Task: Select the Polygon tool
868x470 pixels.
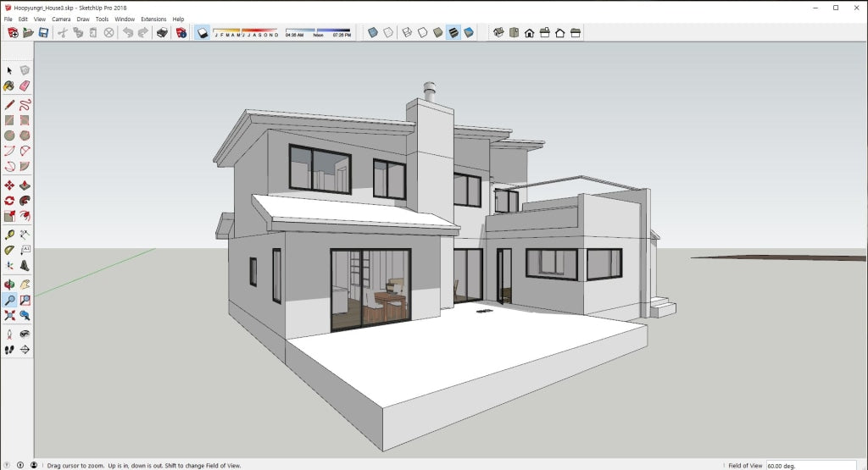Action: [25, 135]
